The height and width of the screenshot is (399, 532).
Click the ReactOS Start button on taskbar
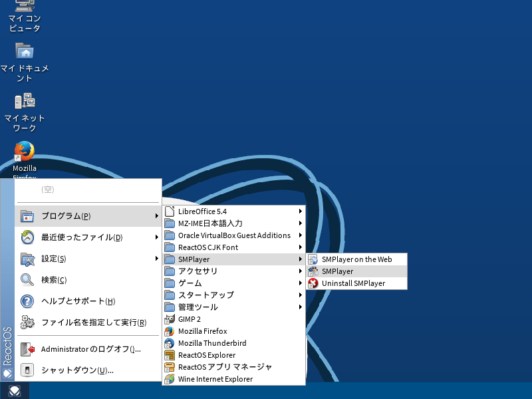point(15,391)
